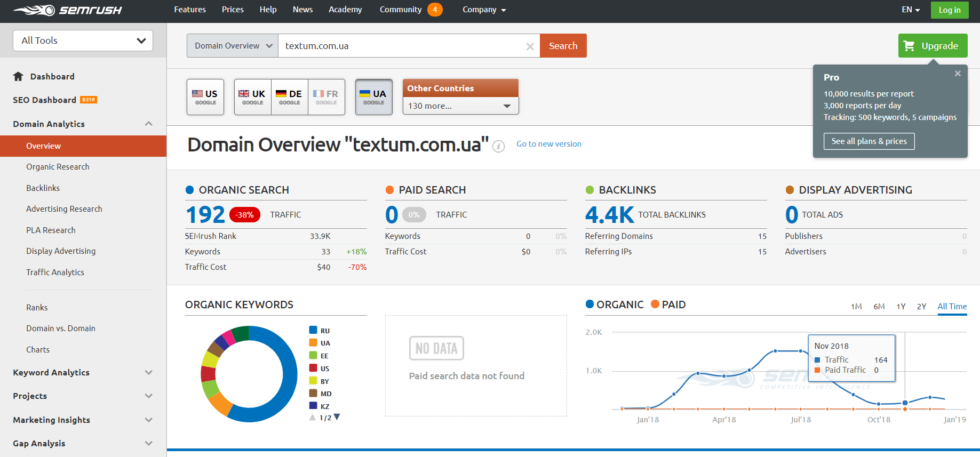Click See all plans & prices
This screenshot has width=980, height=457.
pyautogui.click(x=869, y=141)
